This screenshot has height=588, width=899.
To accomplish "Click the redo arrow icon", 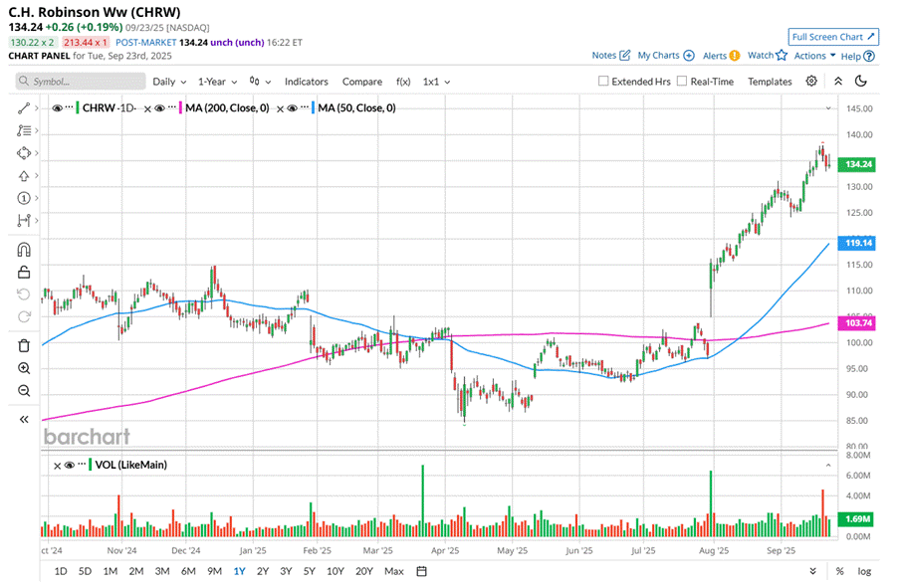I will pos(24,316).
